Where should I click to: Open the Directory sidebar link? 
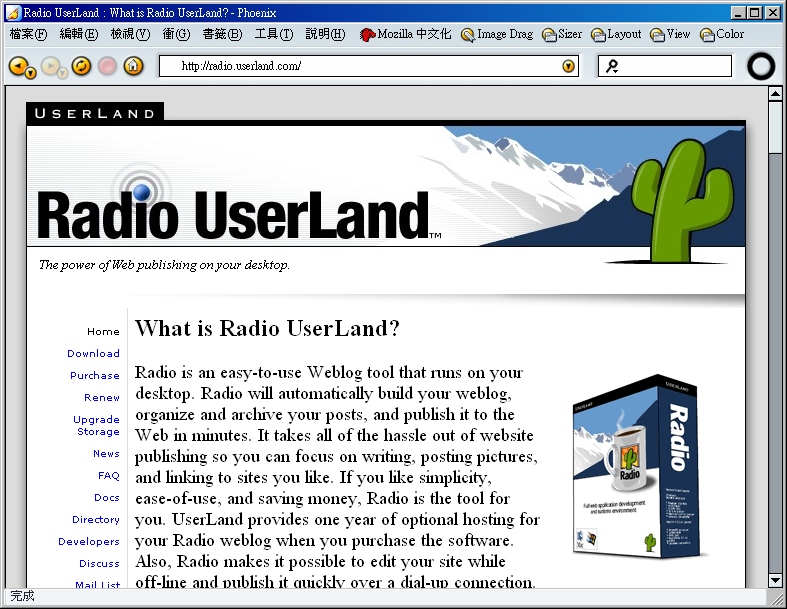coord(96,520)
